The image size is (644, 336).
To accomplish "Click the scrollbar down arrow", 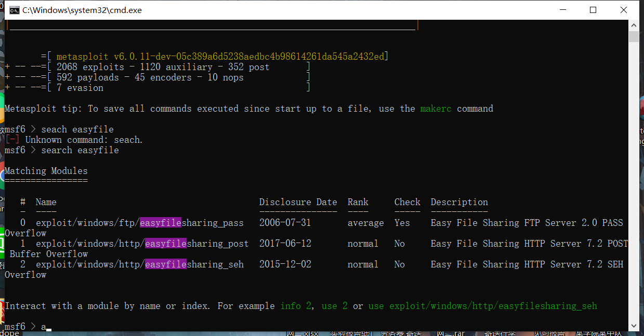I will pyautogui.click(x=634, y=326).
